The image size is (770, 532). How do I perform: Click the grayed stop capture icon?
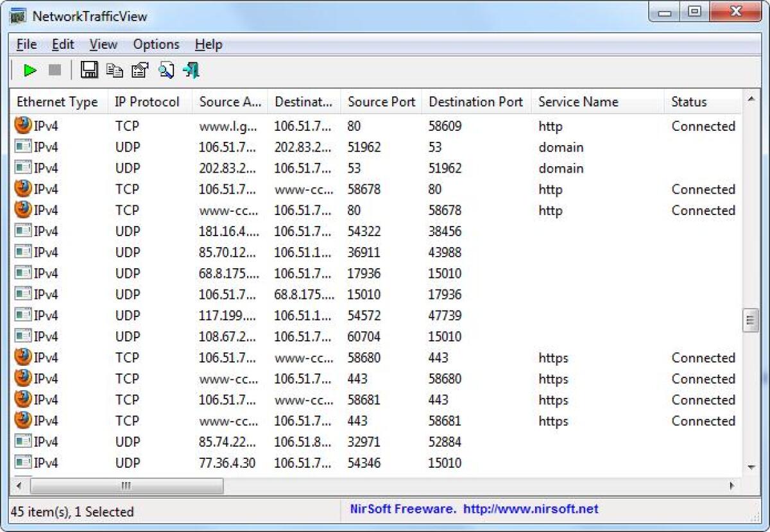coord(54,70)
